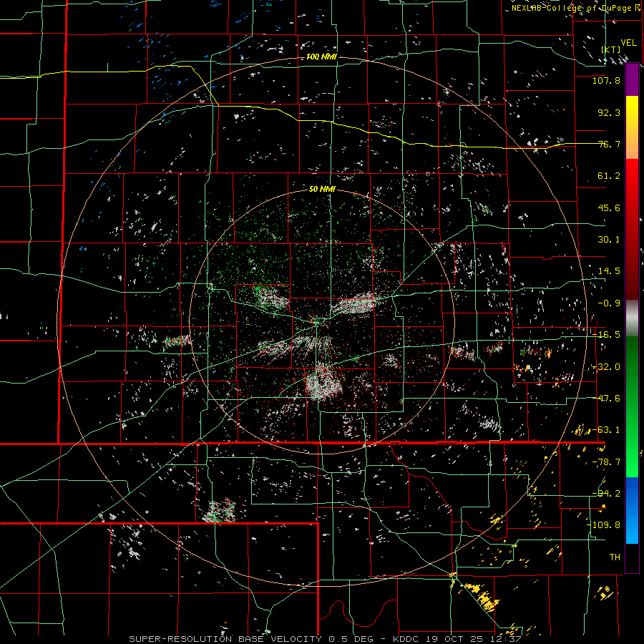
Task: Select the 92.3 velocity scale value
Action: point(609,112)
